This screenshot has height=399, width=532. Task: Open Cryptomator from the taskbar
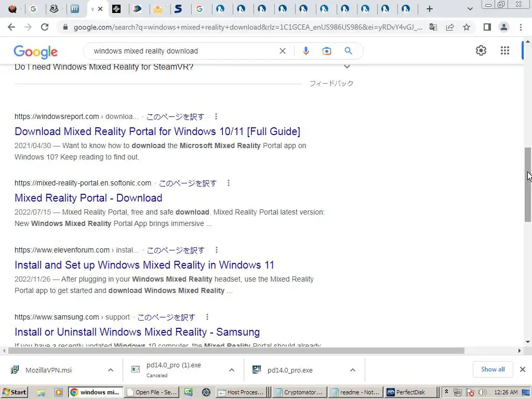click(299, 392)
